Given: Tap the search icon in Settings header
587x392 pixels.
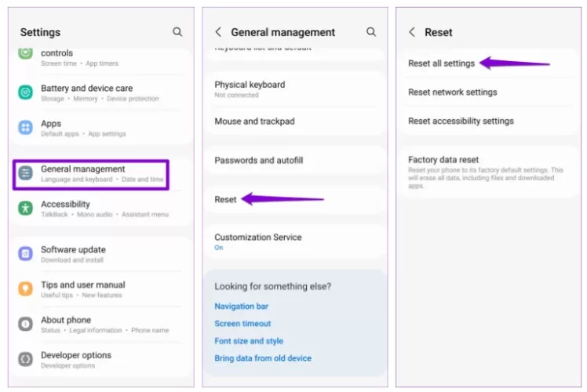Looking at the screenshot, I should 177,32.
